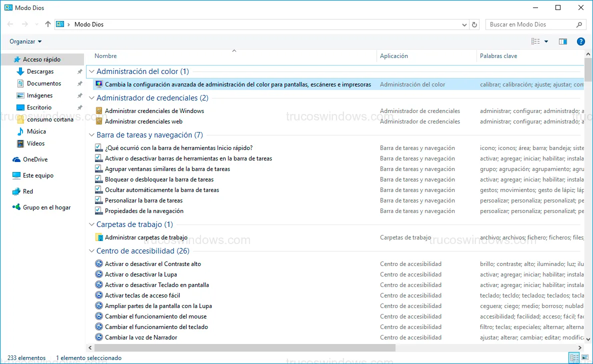Click the help question mark icon
Image resolution: width=593 pixels, height=364 pixels.
point(580,41)
